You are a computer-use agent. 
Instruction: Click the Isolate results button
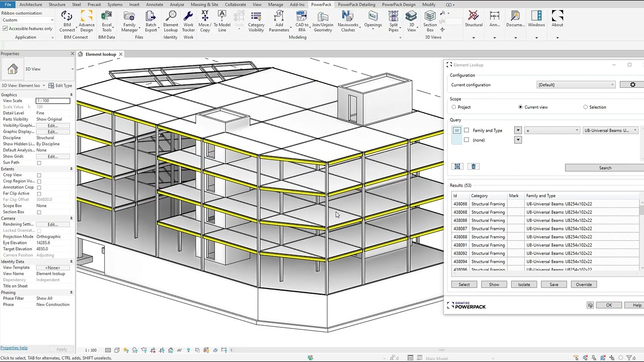coord(524,285)
